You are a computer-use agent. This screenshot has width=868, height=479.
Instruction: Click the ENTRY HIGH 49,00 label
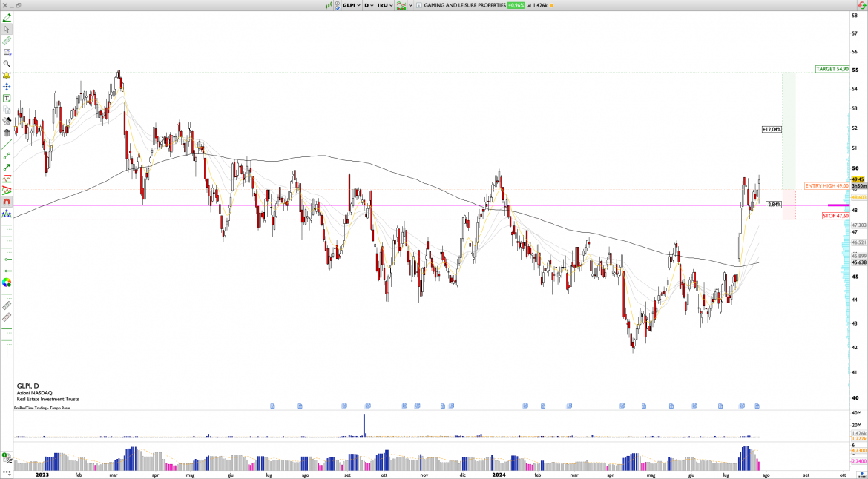coord(826,186)
